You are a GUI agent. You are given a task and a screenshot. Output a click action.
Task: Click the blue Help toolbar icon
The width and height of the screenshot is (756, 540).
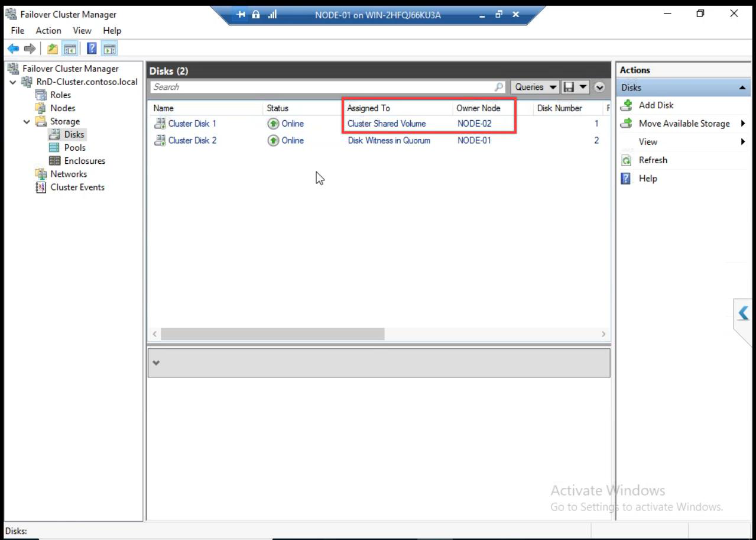pos(92,49)
